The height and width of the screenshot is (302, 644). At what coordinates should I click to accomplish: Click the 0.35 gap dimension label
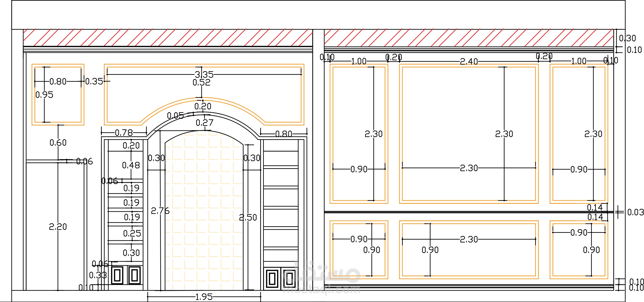[94, 81]
